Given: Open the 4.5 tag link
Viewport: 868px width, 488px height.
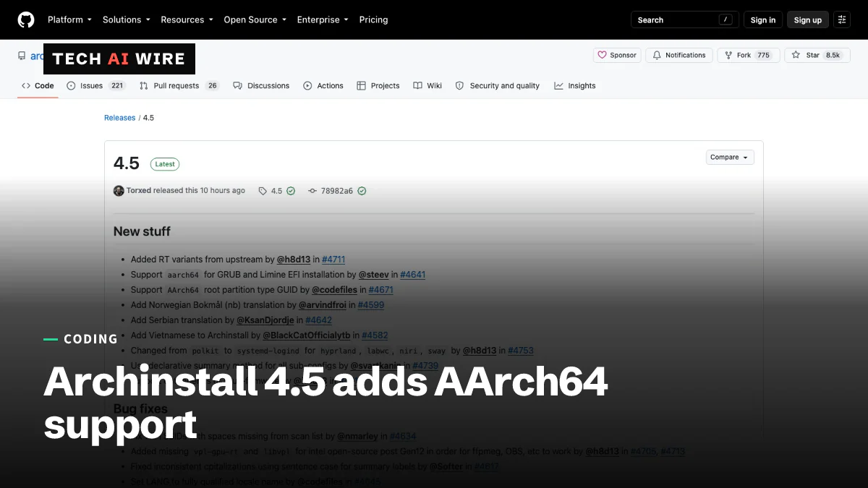Looking at the screenshot, I should coord(271,191).
